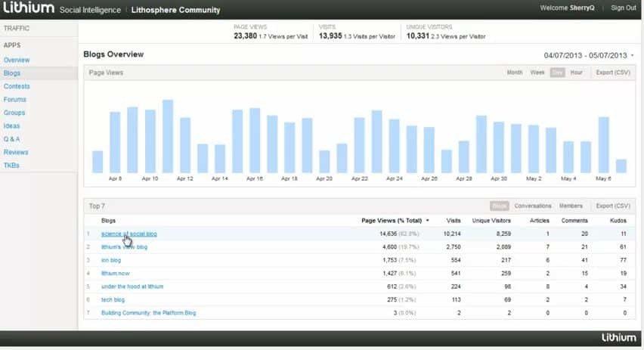Open Forums in the Apps sidebar
This screenshot has width=644, height=350.
tap(15, 99)
